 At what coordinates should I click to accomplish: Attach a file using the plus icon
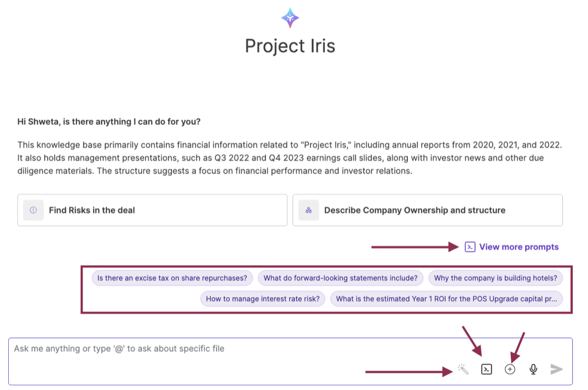point(510,369)
